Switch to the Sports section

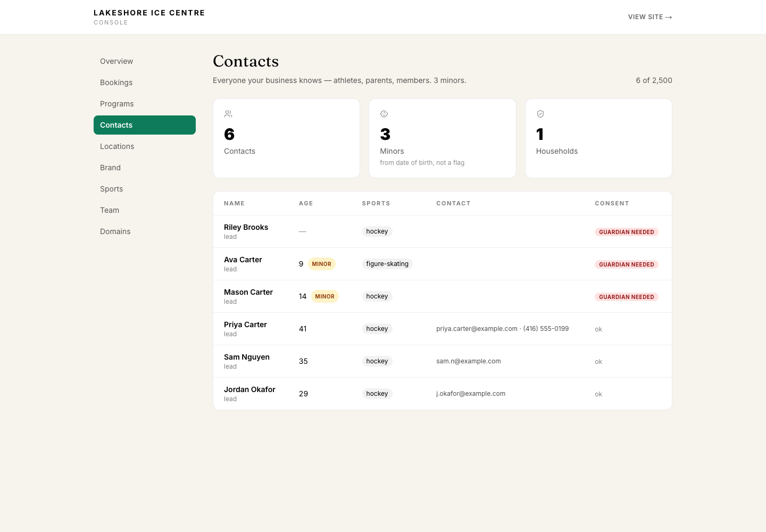point(145,189)
